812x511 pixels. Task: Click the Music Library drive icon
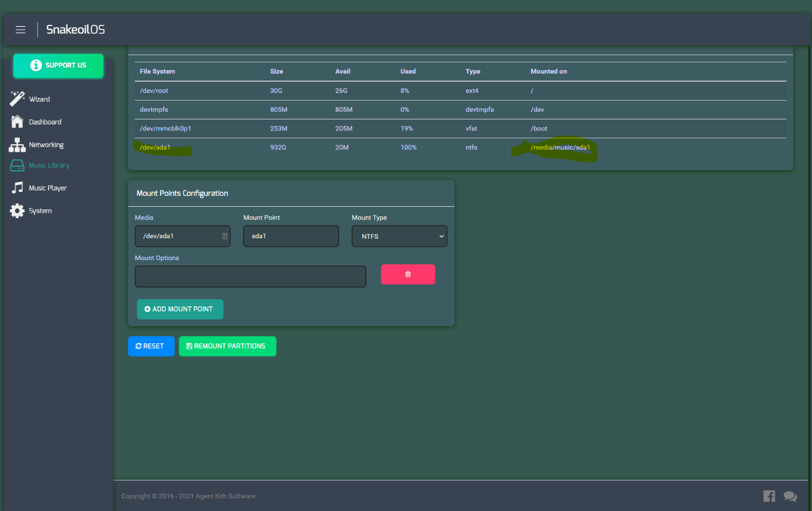17,166
